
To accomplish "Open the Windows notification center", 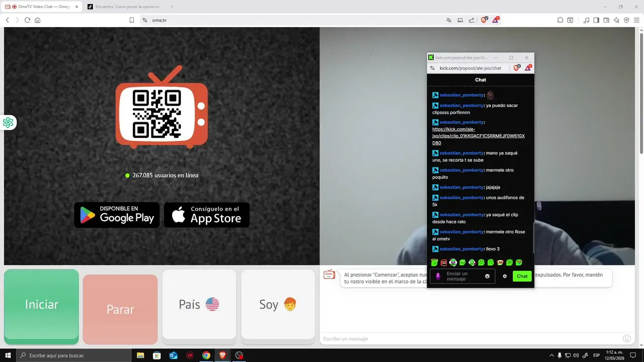I will [633, 355].
